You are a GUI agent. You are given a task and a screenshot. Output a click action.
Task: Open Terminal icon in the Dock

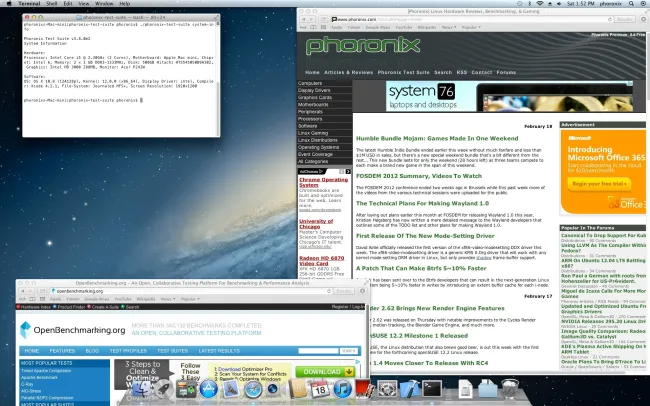[432, 389]
